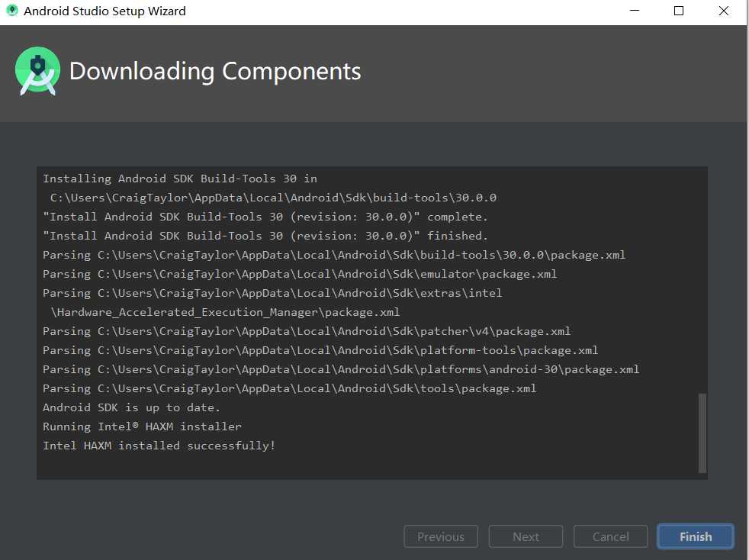
Task: Select the platforms\android-30 parsing line
Action: pos(341,369)
